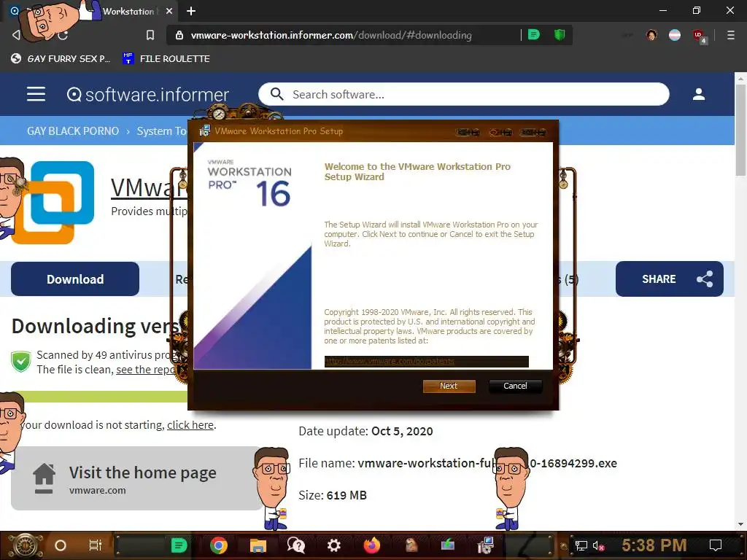The image size is (747, 560).
Task: Open the notification center icon
Action: point(715,545)
